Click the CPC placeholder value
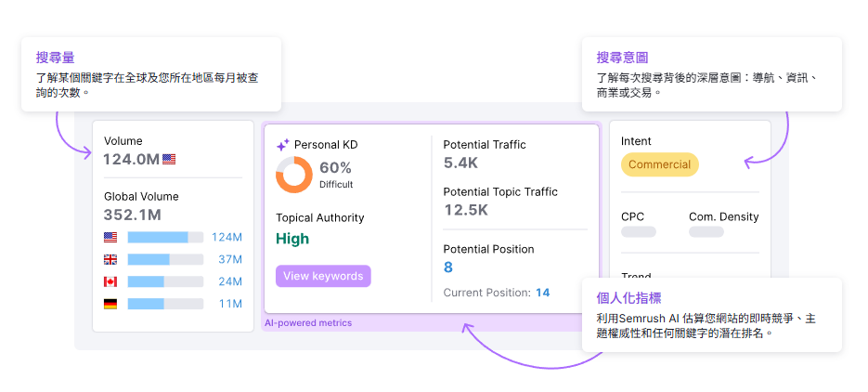This screenshot has height=392, width=868. 639,232
